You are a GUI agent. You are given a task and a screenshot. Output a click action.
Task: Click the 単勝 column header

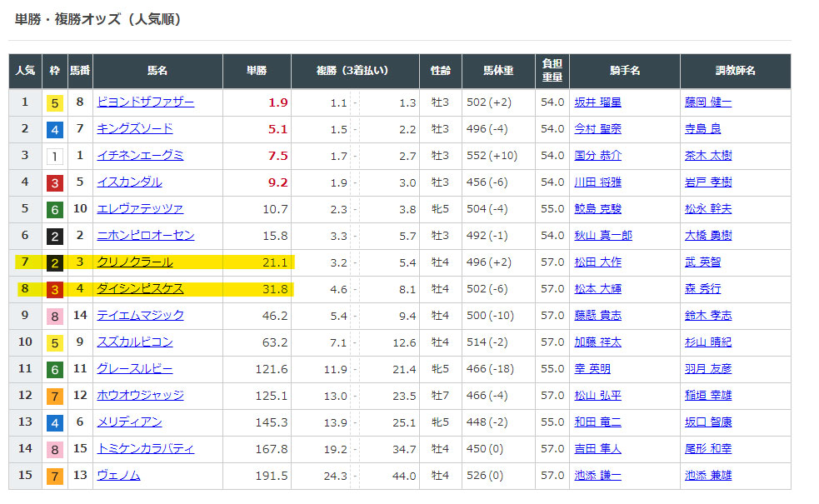257,72
